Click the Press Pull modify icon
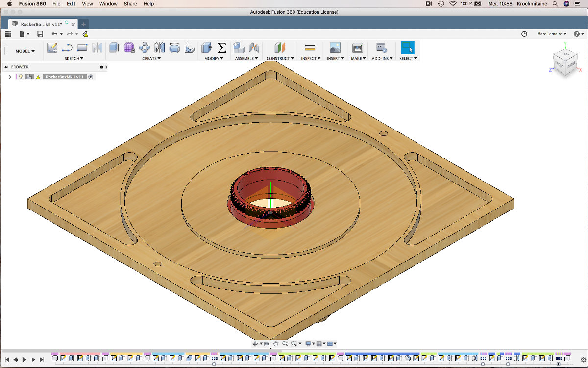The width and height of the screenshot is (588, 368). tap(206, 48)
